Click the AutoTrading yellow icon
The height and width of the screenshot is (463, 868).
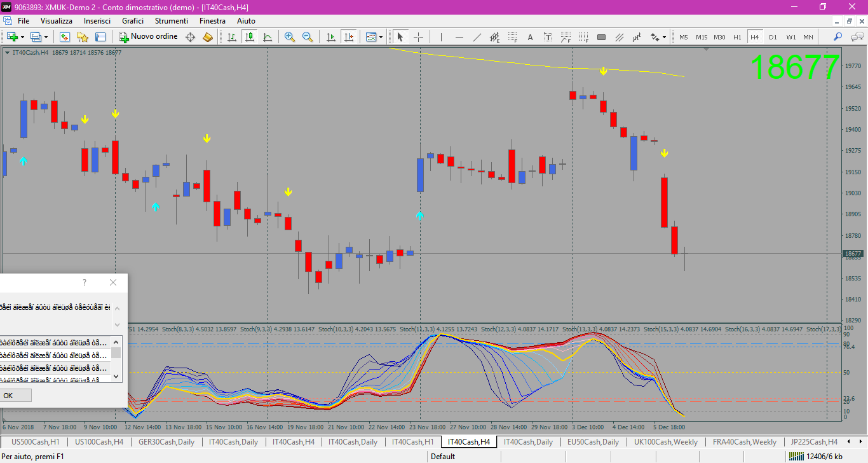[208, 37]
